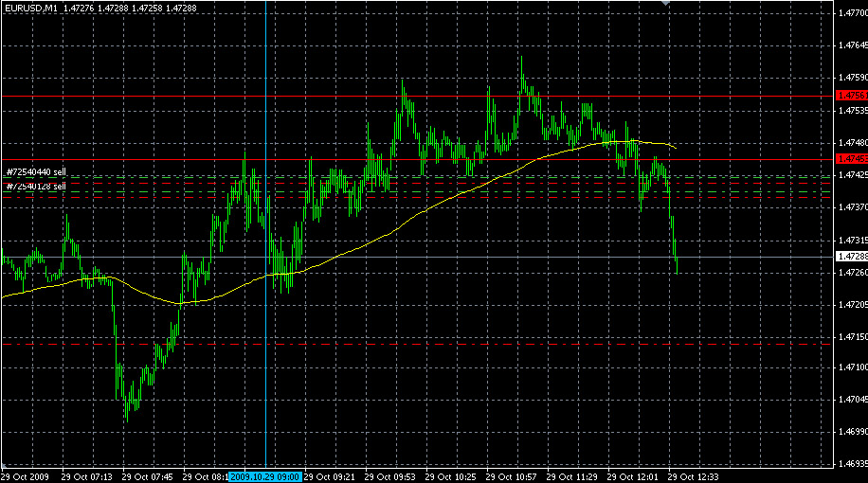Click the 1.46935 price axis label

click(x=852, y=465)
